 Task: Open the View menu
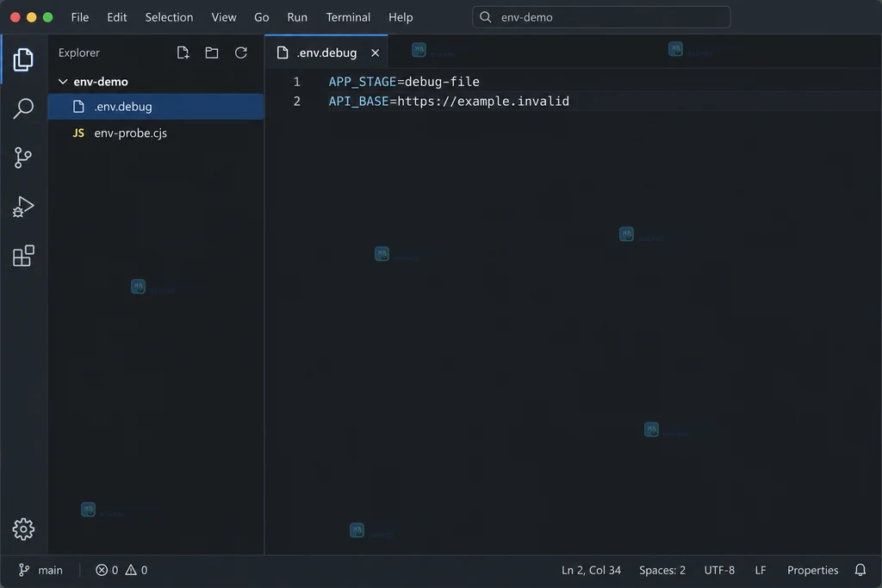pyautogui.click(x=224, y=17)
